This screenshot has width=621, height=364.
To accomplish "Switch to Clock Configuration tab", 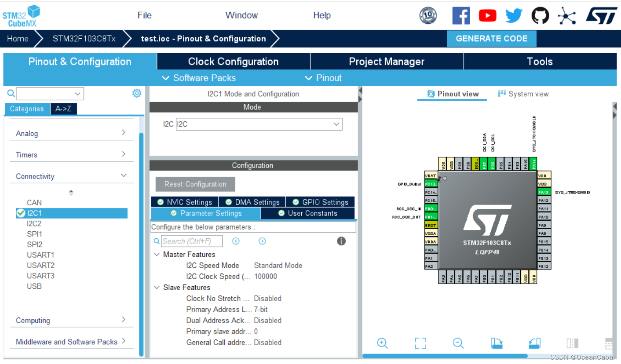I will tap(234, 62).
